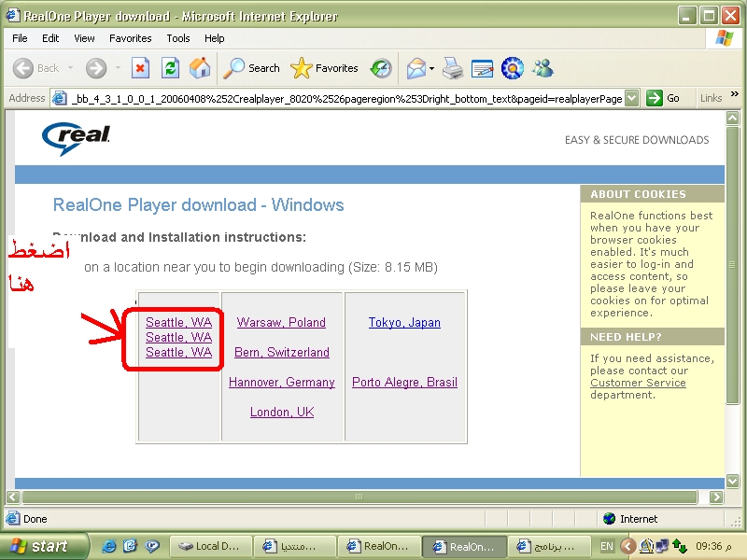Print the page with the printer icon

click(x=453, y=68)
